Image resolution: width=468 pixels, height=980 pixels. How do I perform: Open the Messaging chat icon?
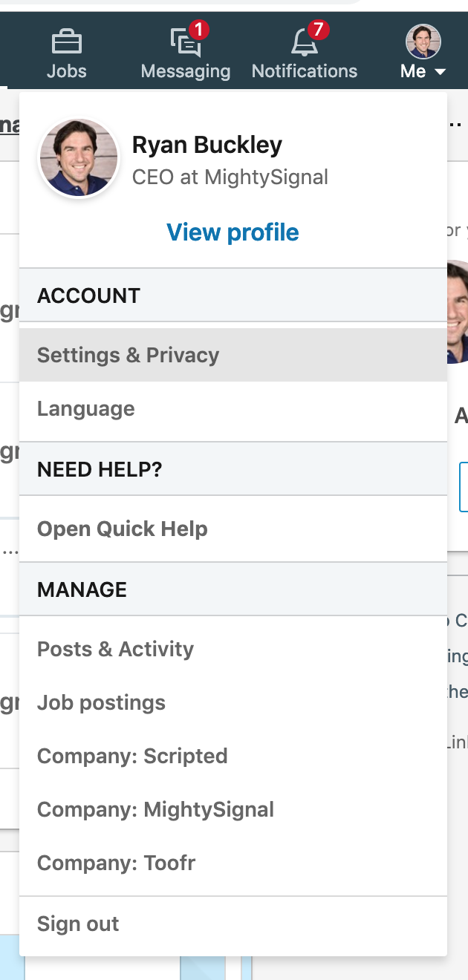(185, 44)
